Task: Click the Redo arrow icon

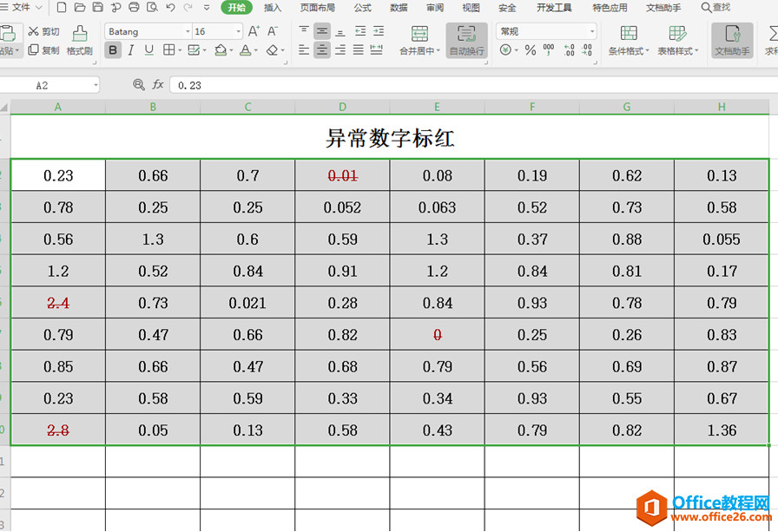Action: point(188,7)
